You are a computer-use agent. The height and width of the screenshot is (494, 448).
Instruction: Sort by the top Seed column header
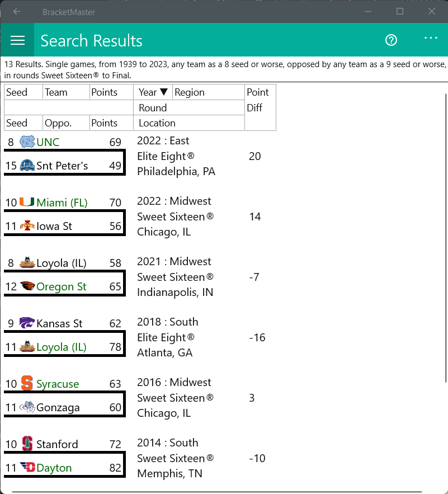pos(23,92)
